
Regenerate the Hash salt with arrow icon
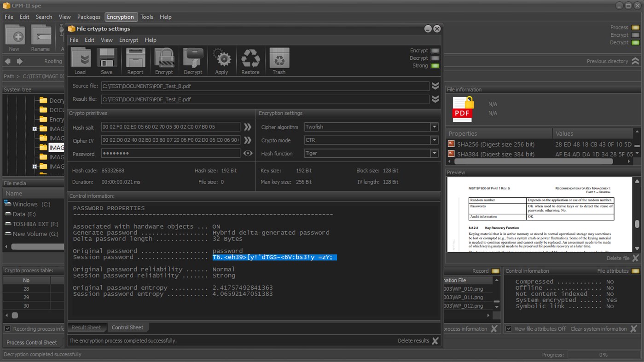(248, 127)
